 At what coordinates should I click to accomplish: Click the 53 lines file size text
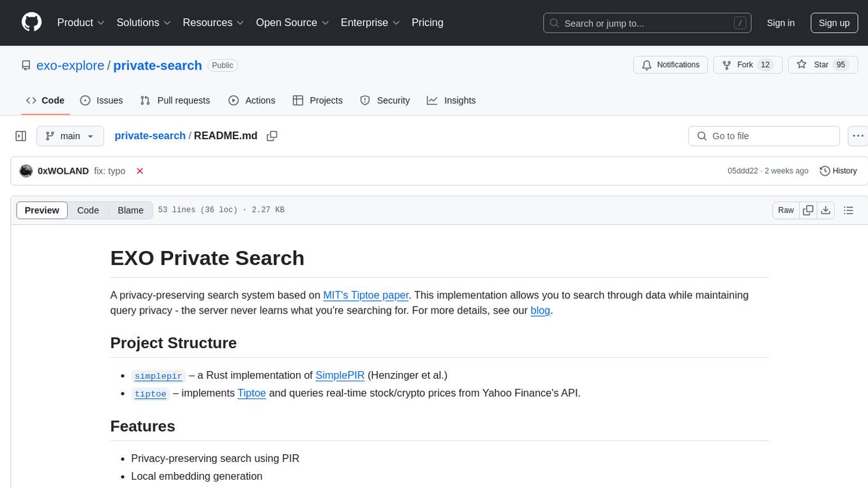point(221,210)
